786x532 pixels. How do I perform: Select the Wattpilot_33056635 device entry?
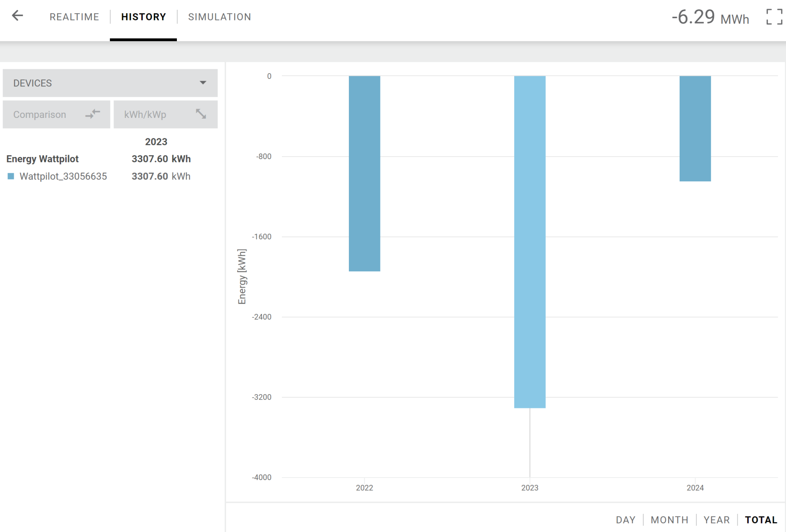pyautogui.click(x=63, y=176)
